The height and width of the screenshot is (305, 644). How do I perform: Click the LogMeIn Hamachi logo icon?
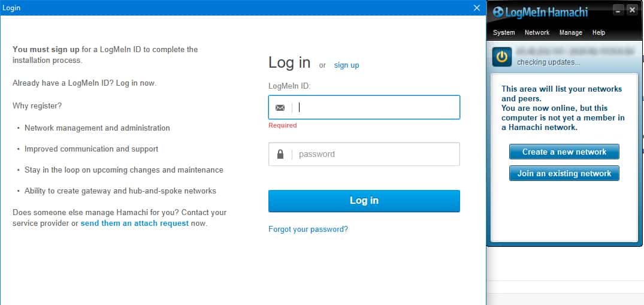point(498,12)
